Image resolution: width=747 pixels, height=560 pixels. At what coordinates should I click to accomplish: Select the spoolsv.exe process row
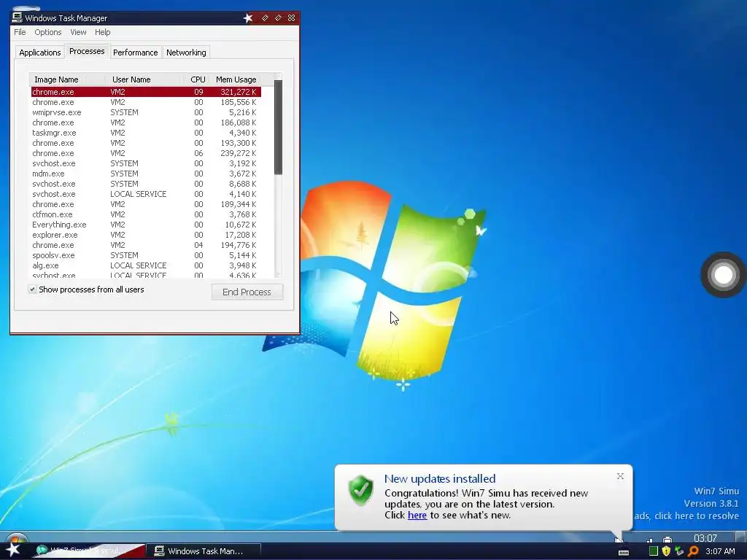[146, 256]
